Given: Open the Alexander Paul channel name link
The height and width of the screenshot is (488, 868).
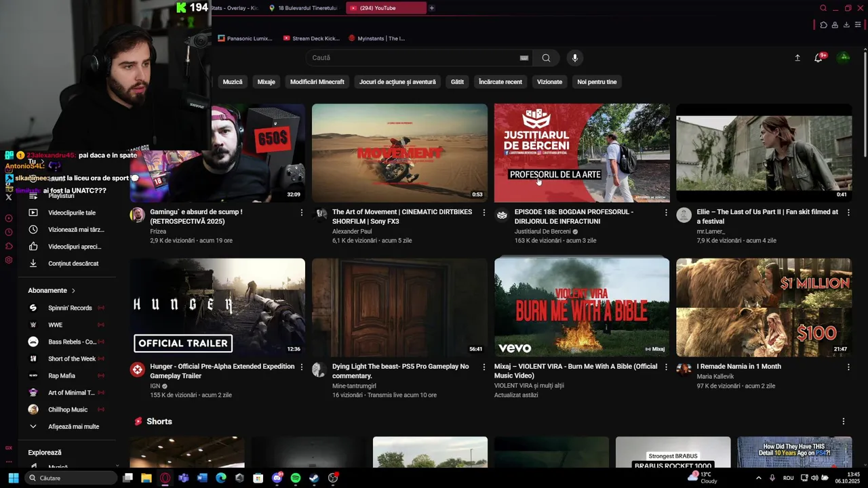Looking at the screenshot, I should pos(352,231).
